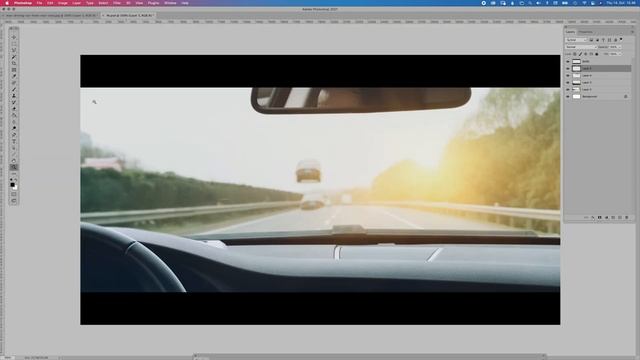Viewport: 640px width, 360px height.
Task: Toggle Quick Mask mode in toolbar
Action: (x=14, y=194)
